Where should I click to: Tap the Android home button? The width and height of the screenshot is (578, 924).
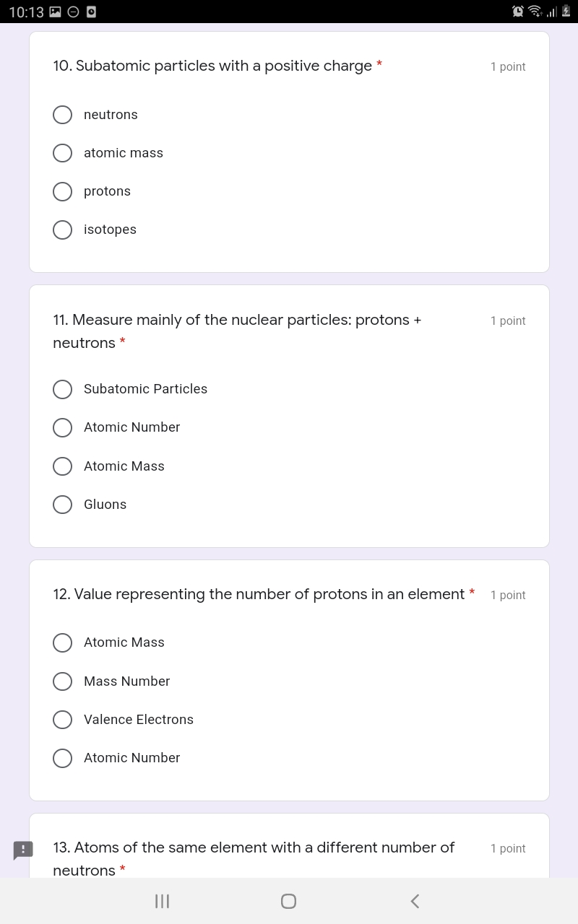[x=288, y=901]
